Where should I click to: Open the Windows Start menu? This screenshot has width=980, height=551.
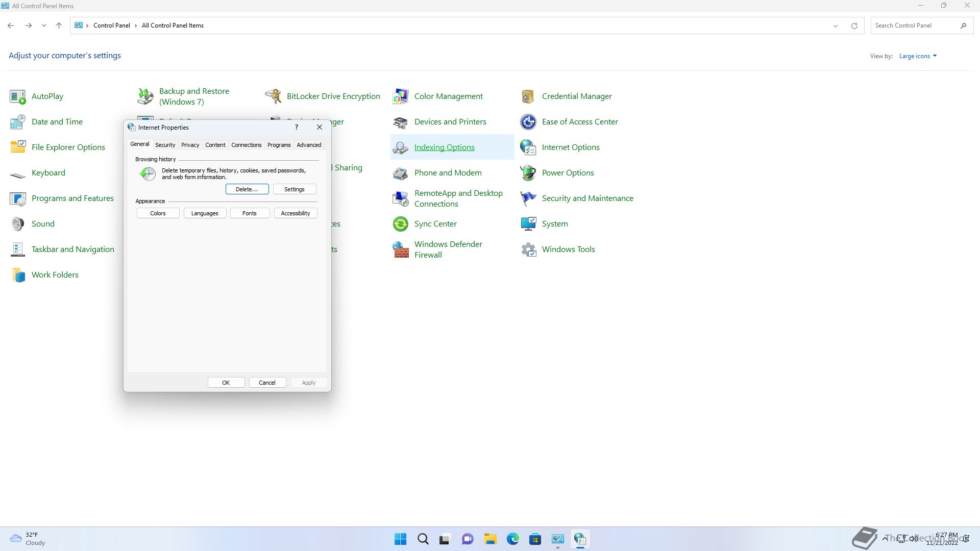(401, 539)
